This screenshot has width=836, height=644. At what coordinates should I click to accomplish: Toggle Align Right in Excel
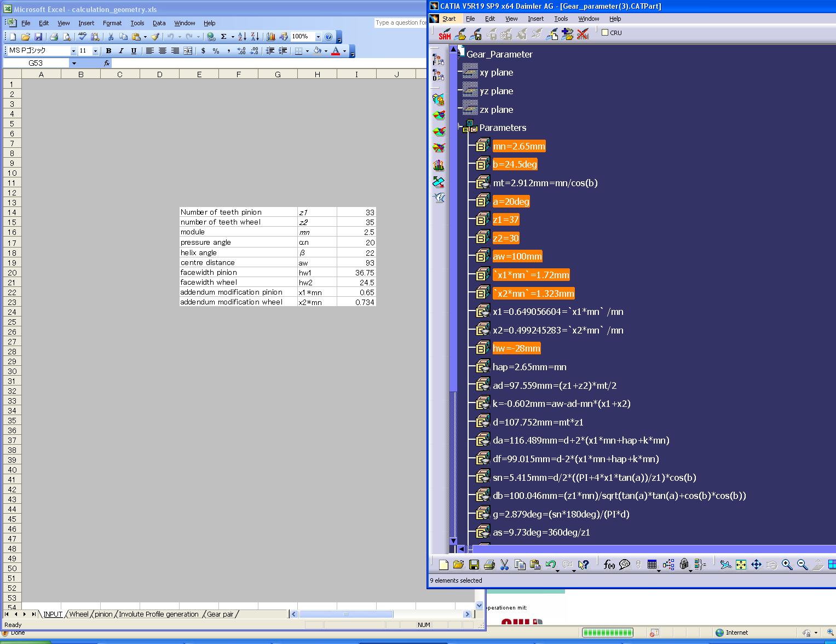[175, 51]
